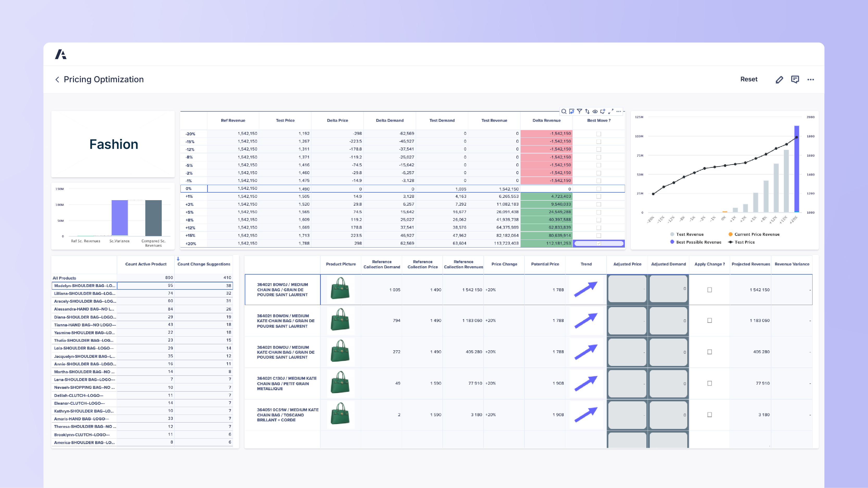
Task: Click the add-card icon with the blue plus
Action: (603, 111)
